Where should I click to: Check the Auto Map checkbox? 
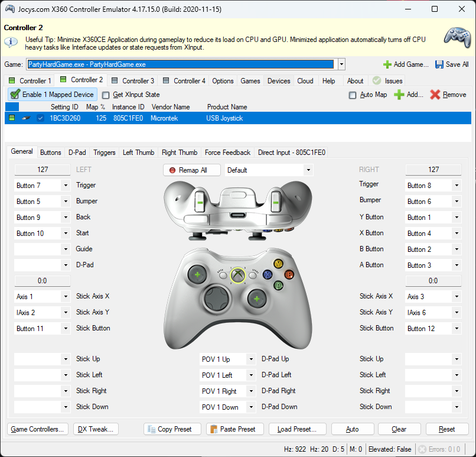pos(353,95)
